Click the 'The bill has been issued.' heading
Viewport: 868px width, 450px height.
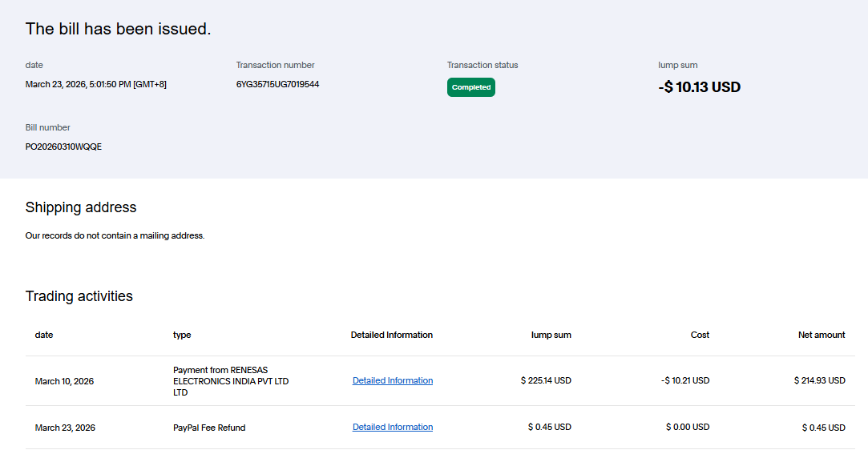[x=118, y=29]
